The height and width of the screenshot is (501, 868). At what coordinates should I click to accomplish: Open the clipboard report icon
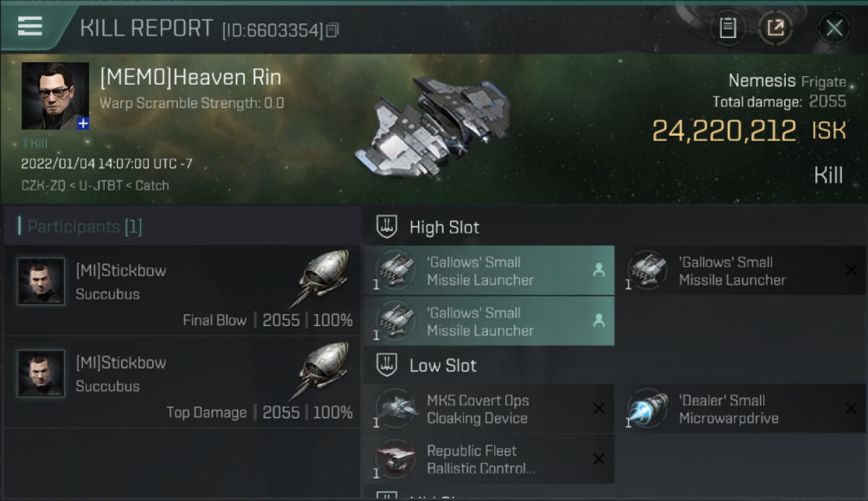(728, 28)
